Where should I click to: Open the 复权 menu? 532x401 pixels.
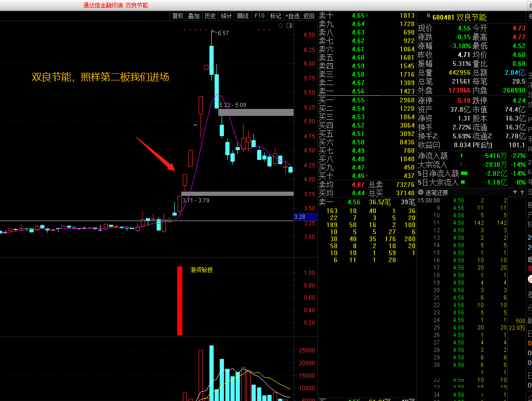(x=178, y=16)
